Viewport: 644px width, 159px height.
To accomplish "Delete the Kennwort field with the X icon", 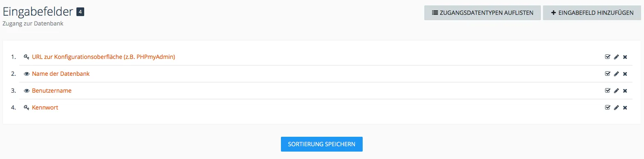I will (625, 108).
